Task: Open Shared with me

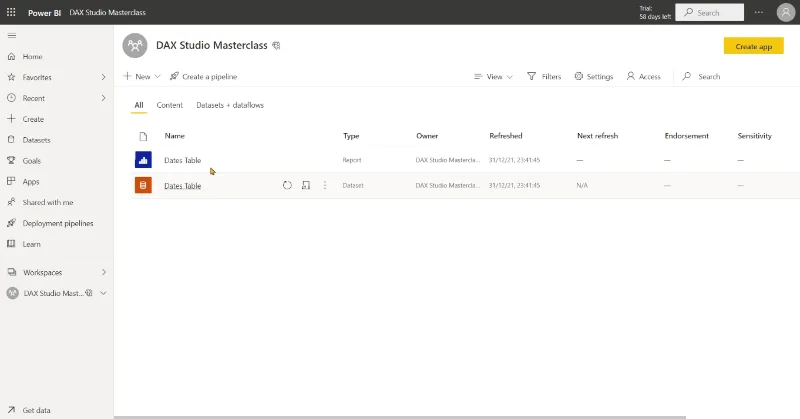Action: point(47,203)
